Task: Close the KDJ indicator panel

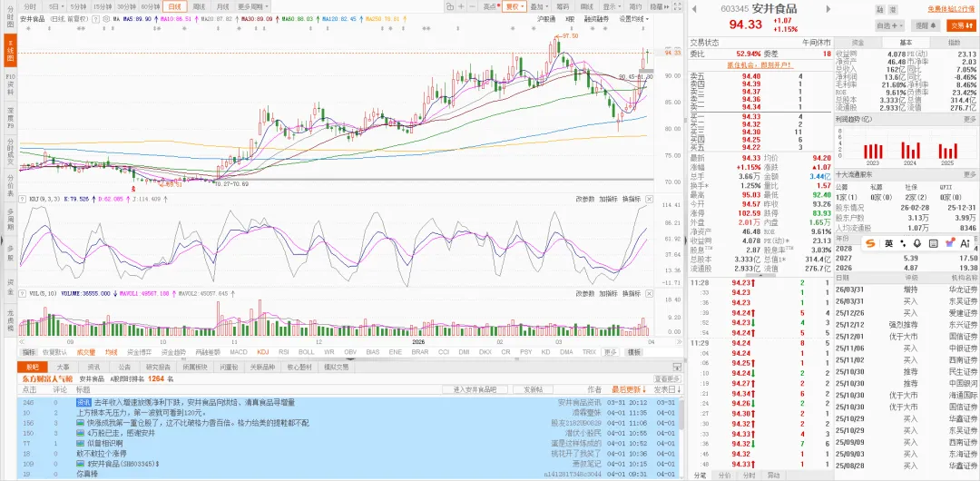Action: pyautogui.click(x=650, y=199)
